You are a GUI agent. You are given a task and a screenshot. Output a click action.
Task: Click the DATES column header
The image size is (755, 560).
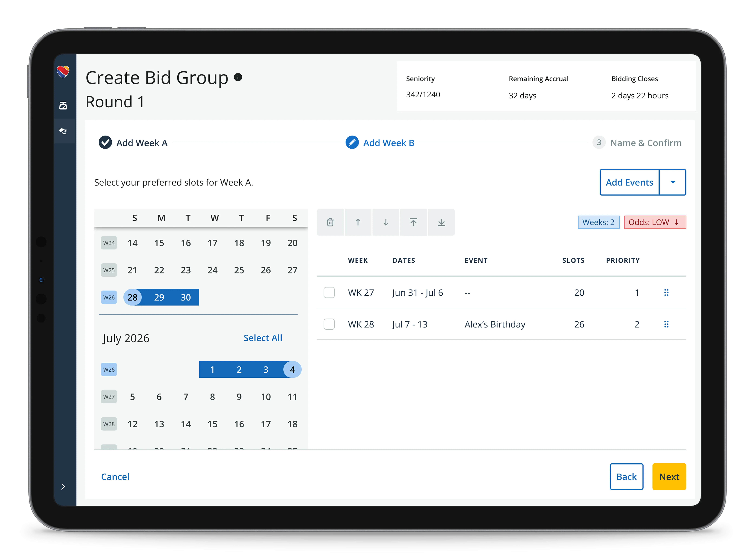tap(403, 260)
